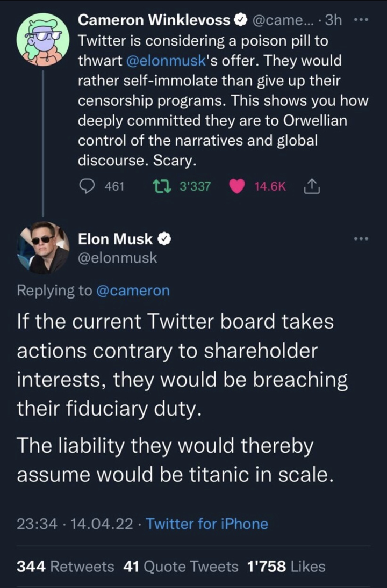This screenshot has height=588, width=387.
Task: Open more options on Elon Musk's tweet
Action: click(x=359, y=238)
